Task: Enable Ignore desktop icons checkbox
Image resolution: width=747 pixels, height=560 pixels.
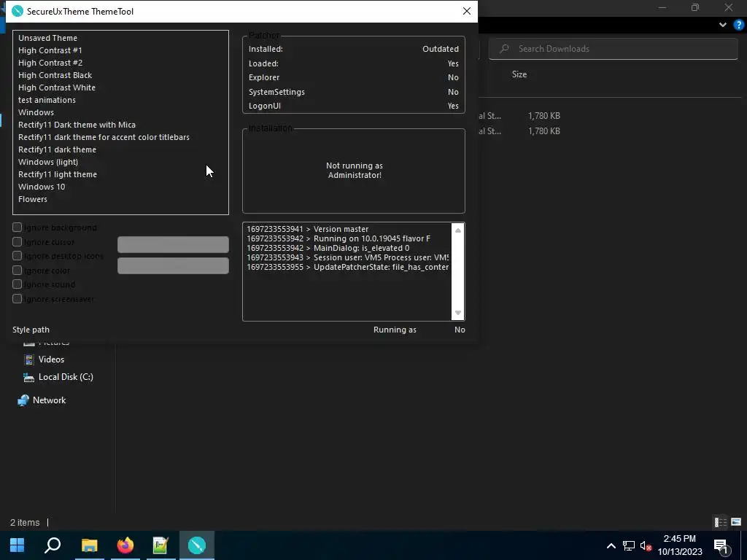Action: pyautogui.click(x=18, y=256)
